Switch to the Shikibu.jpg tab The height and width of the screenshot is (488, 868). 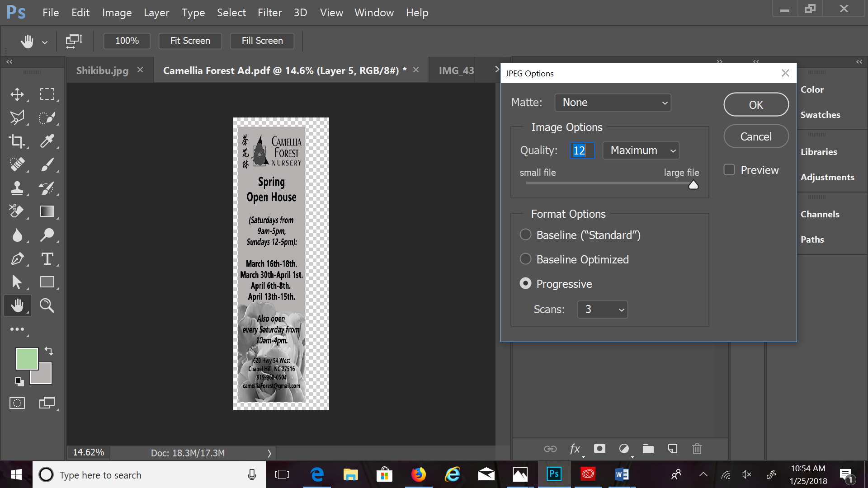pyautogui.click(x=102, y=70)
